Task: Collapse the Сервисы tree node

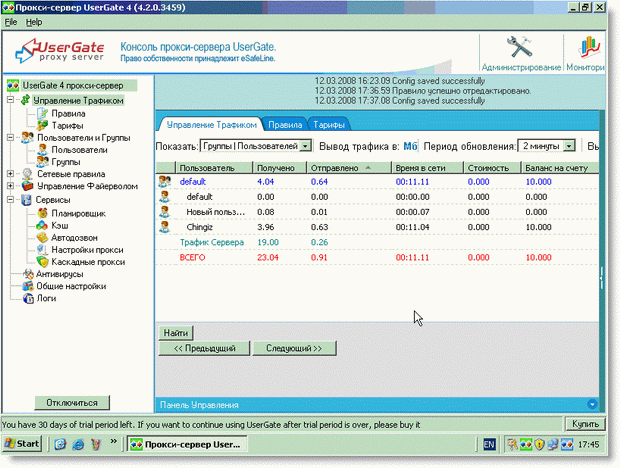Action: click(x=11, y=200)
